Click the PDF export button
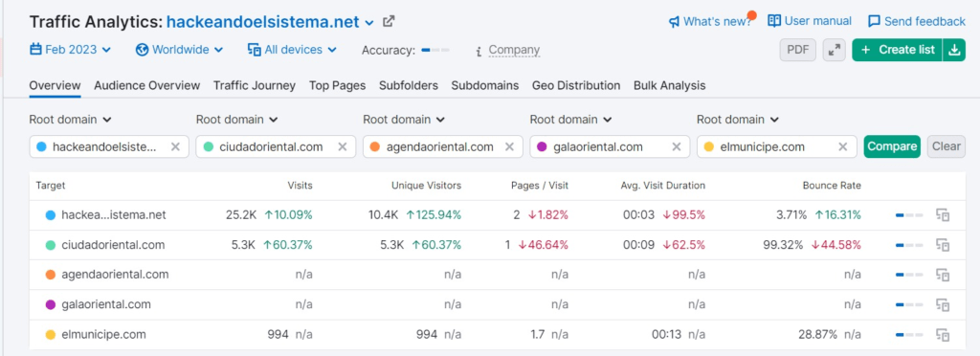This screenshot has height=356, width=980. (x=797, y=50)
